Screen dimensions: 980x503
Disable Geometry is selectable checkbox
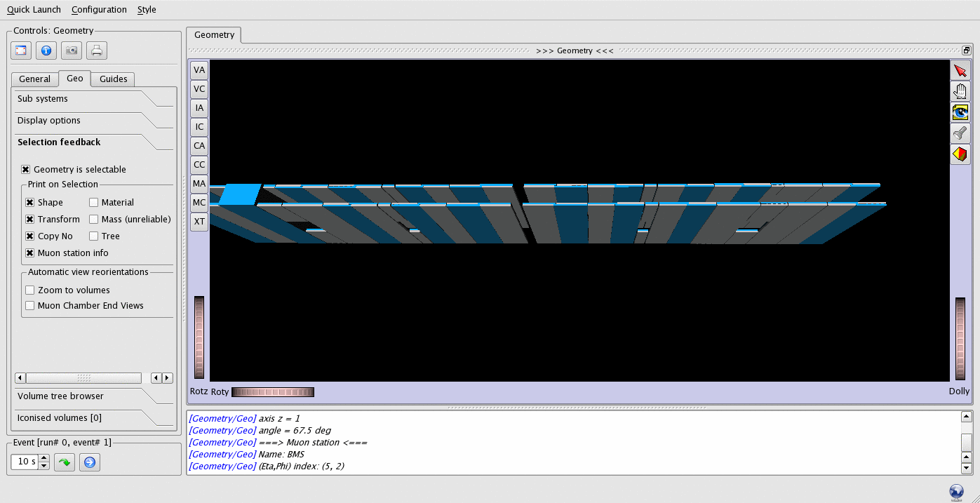[26, 170]
